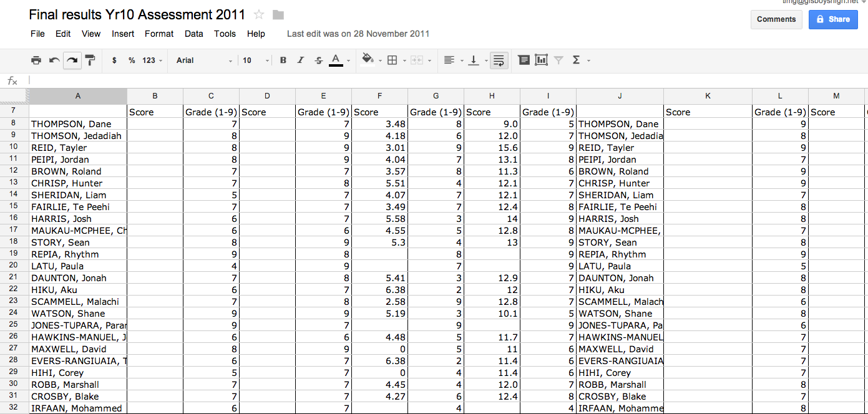Click the 2.58 score in SCAMMELL row
Image resolution: width=868 pixels, height=414 pixels.
click(x=379, y=302)
